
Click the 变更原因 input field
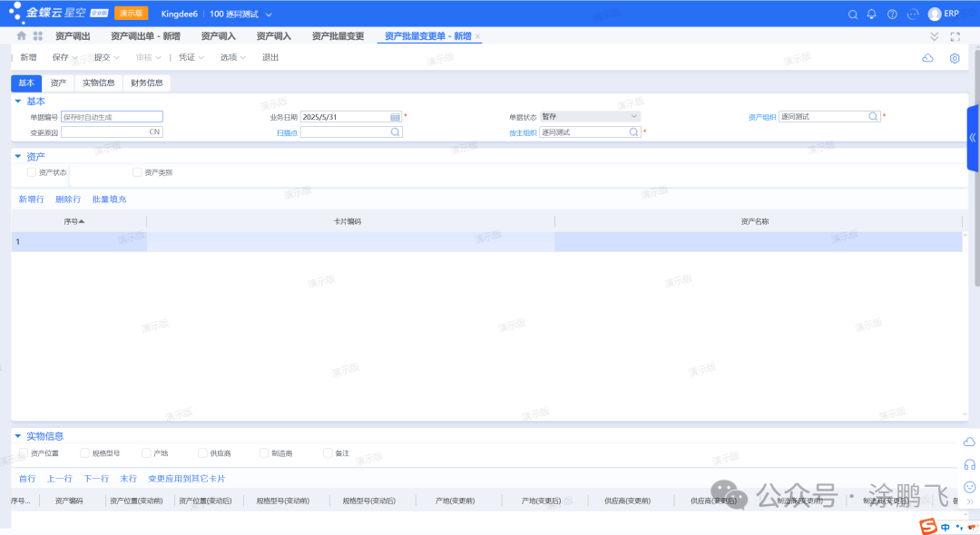[x=104, y=132]
